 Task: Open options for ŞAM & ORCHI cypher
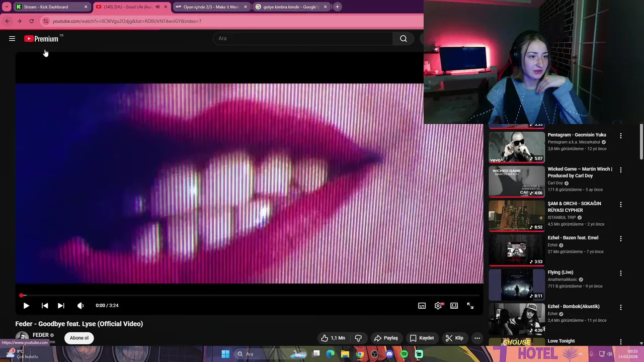pyautogui.click(x=620, y=205)
